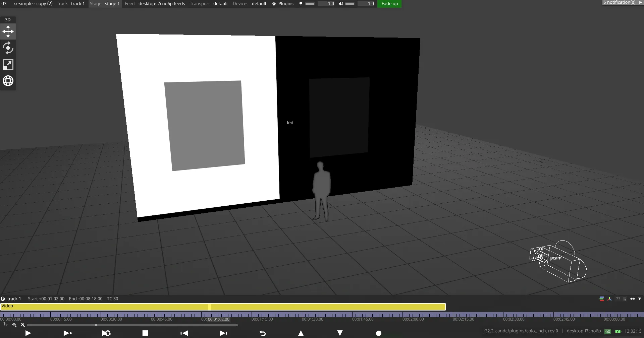Select the Rotate/orbit view tool
Image resolution: width=644 pixels, height=338 pixels.
click(8, 48)
